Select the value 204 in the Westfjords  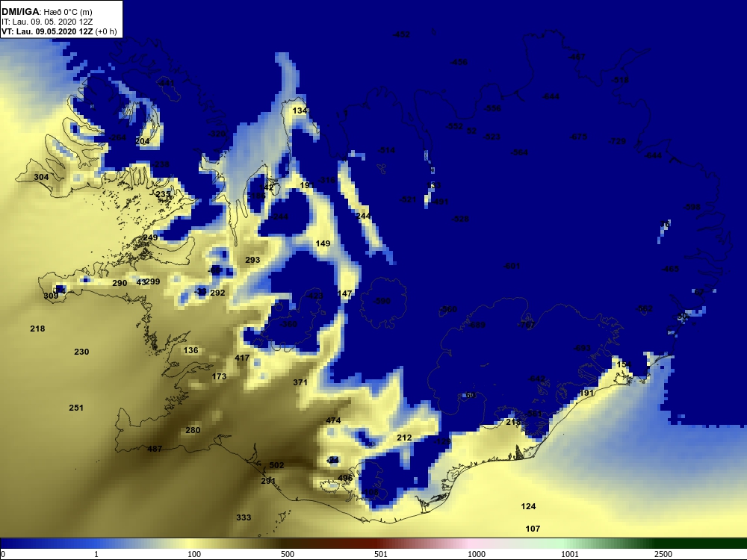(143, 141)
